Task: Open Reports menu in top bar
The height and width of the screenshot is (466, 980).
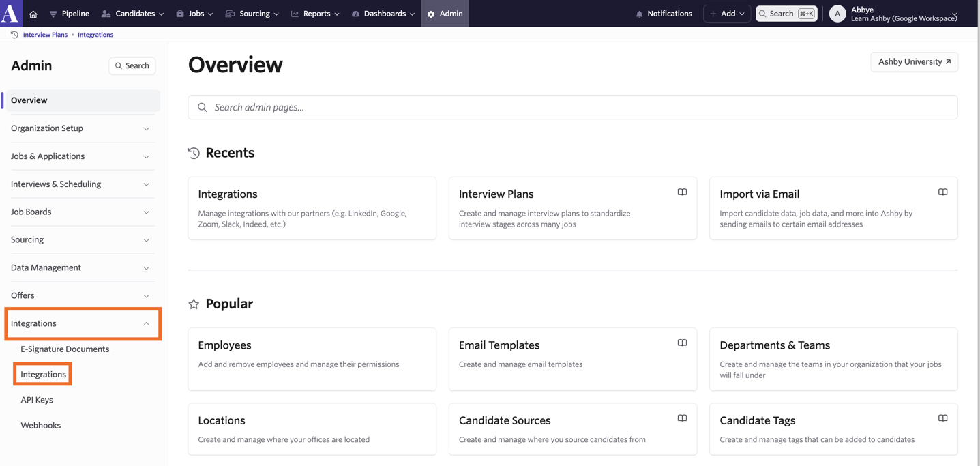Action: [315, 14]
